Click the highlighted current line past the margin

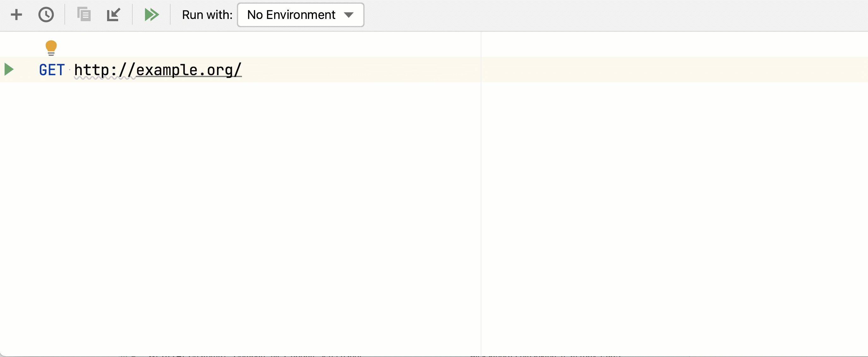[x=674, y=70]
